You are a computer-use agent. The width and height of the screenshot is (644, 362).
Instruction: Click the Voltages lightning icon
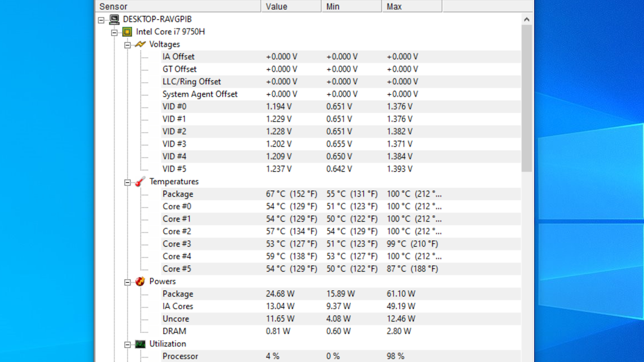tap(140, 44)
